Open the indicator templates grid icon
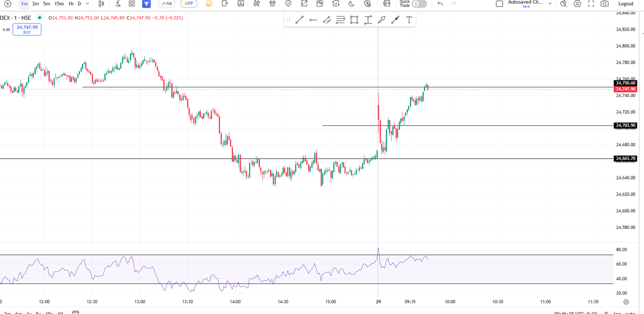Viewport: 644px width, 314px height. [131, 4]
